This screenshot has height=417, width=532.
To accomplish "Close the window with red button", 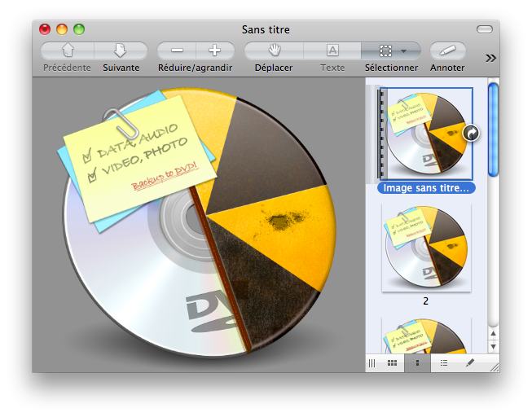I will (x=45, y=29).
